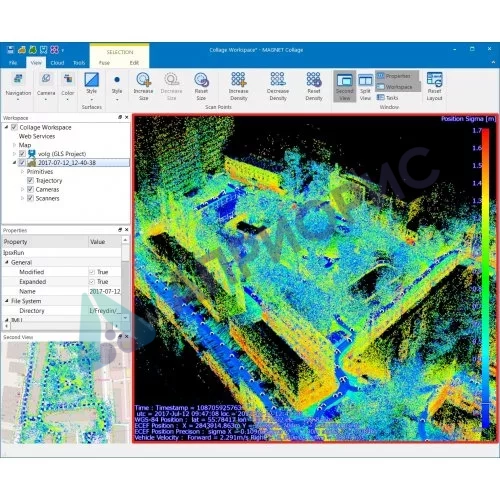Open the Navigation dropdown in the ribbon
500x500 pixels.
18,87
